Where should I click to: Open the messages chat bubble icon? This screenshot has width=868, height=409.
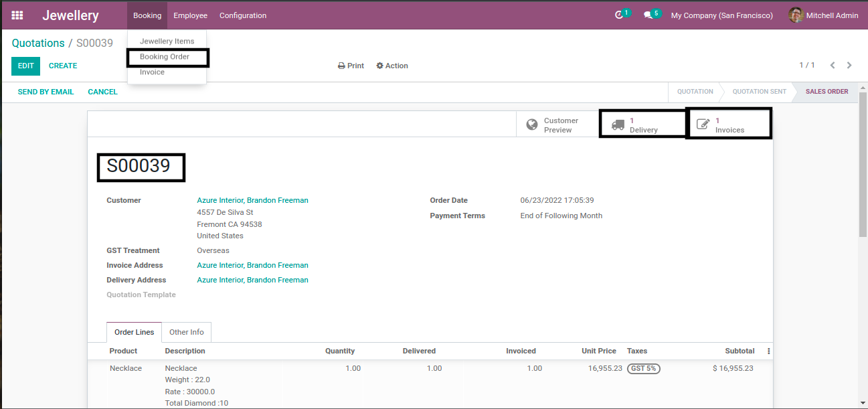pyautogui.click(x=648, y=15)
